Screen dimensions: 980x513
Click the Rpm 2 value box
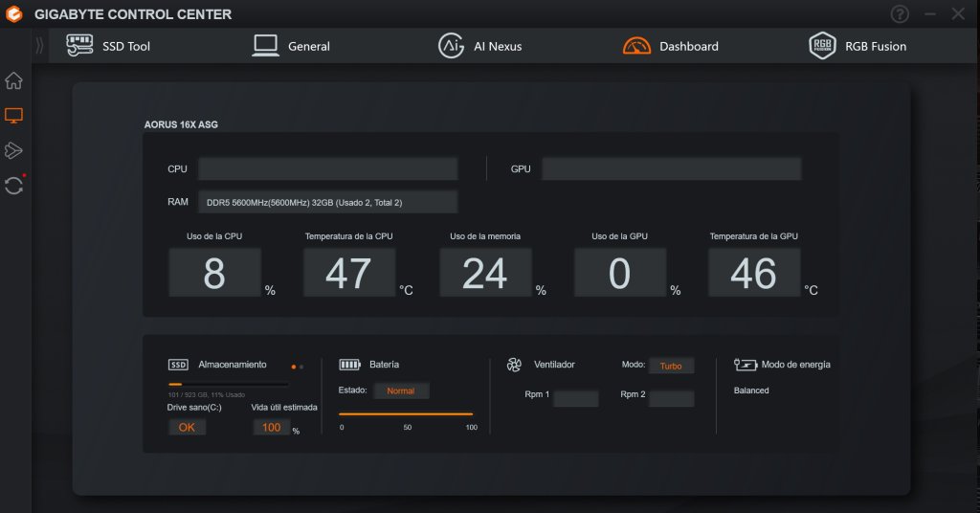coord(671,399)
